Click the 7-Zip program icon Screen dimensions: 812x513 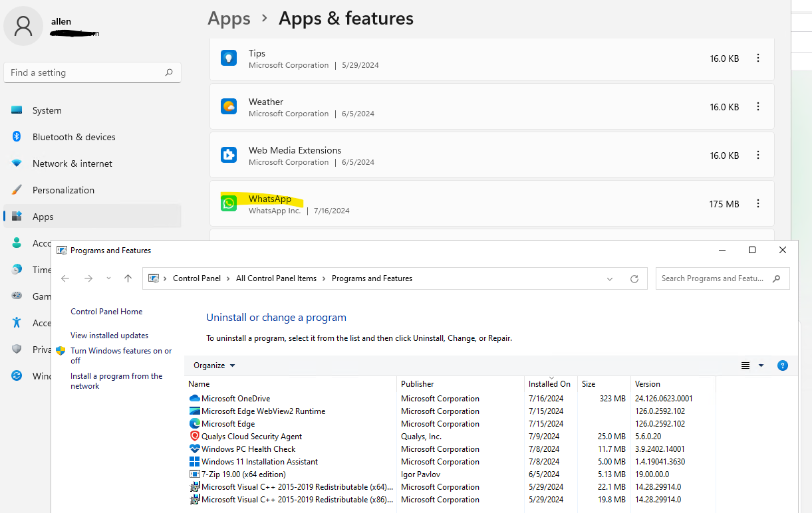click(x=195, y=474)
